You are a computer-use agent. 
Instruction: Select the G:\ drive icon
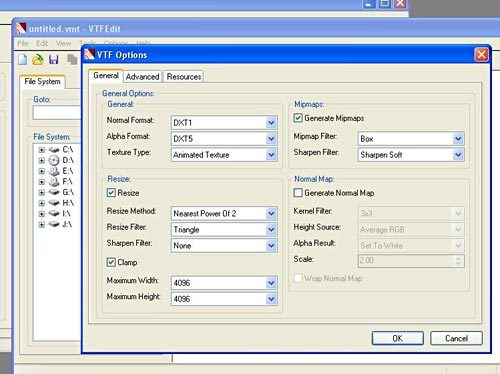pos(54,192)
